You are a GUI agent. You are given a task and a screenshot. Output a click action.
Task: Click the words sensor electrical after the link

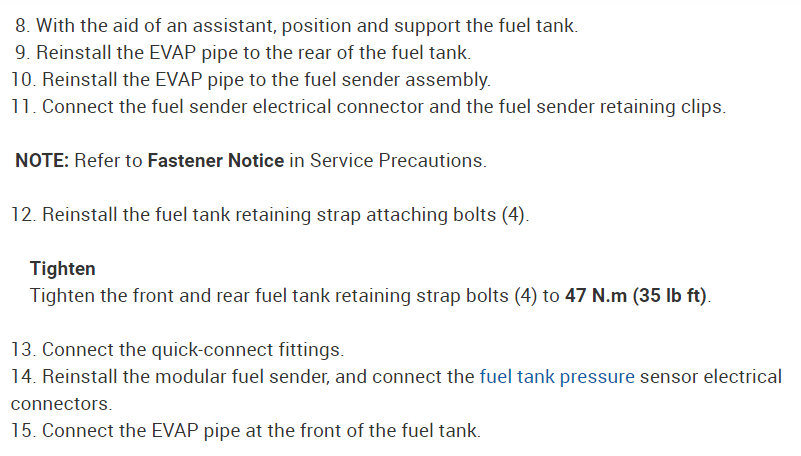[711, 377]
